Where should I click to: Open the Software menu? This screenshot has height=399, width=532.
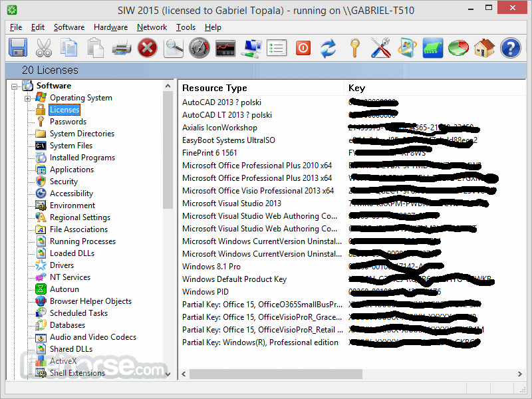click(69, 27)
